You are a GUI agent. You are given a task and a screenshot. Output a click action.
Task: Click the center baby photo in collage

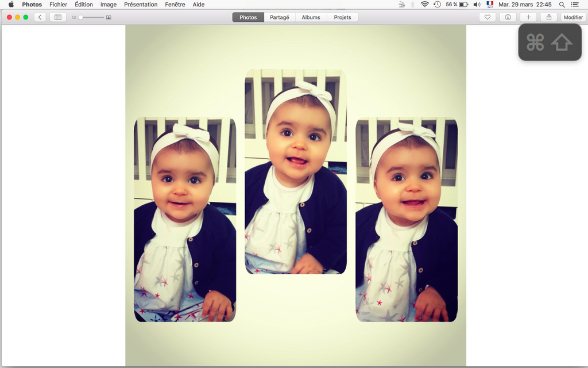296,171
